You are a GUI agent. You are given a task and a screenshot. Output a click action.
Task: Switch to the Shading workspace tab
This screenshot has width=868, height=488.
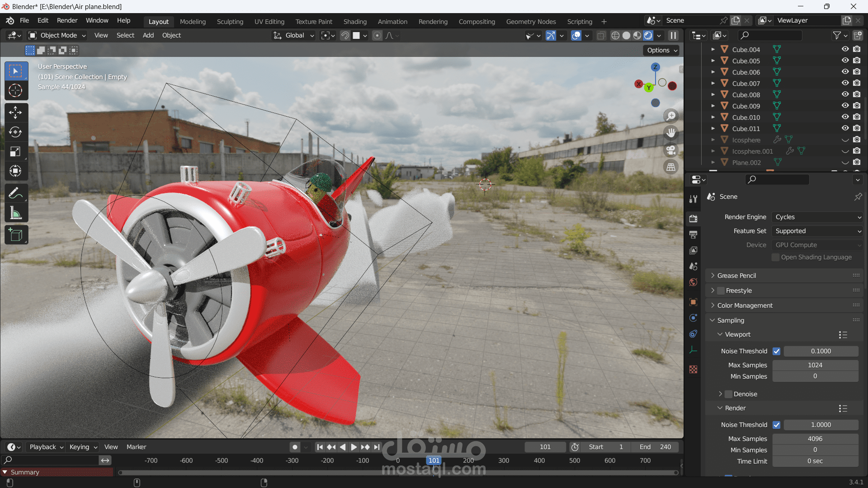[x=355, y=22]
